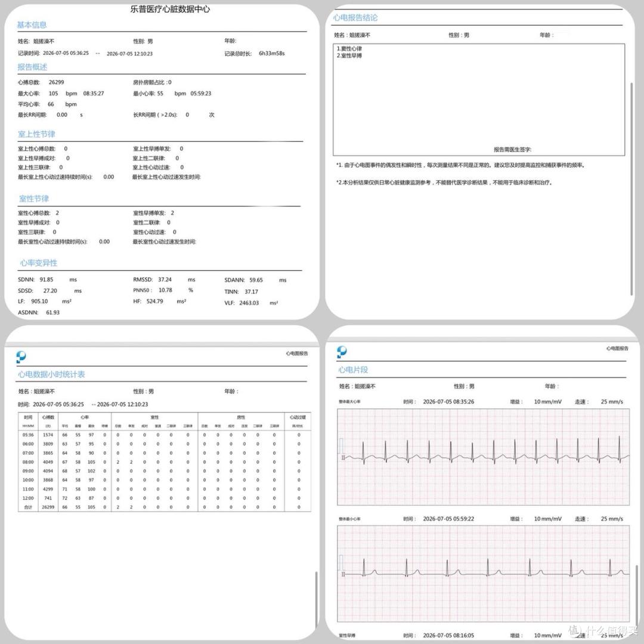Click the 05:36 row in the hourly table

(x=165, y=435)
